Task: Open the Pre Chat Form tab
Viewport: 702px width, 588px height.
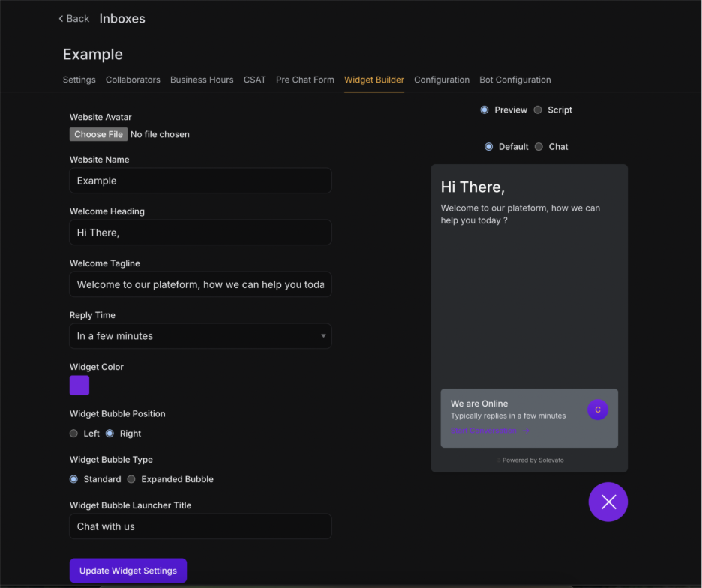Action: point(305,79)
